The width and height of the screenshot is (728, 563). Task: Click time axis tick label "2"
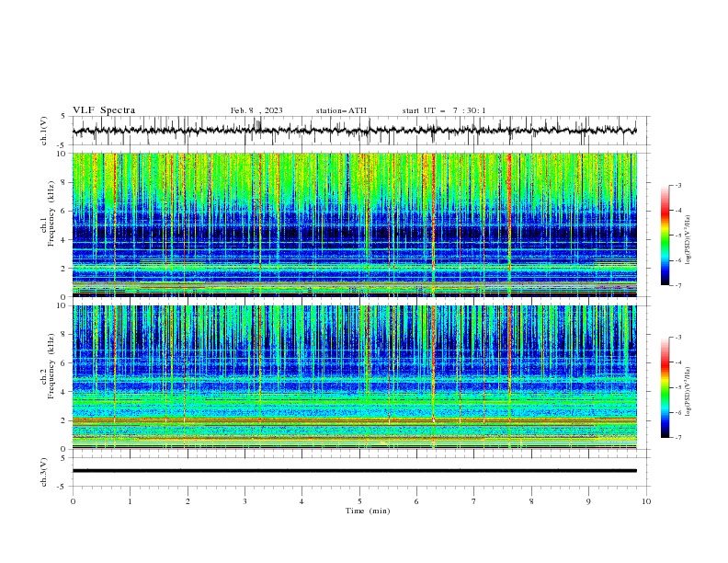tap(188, 501)
